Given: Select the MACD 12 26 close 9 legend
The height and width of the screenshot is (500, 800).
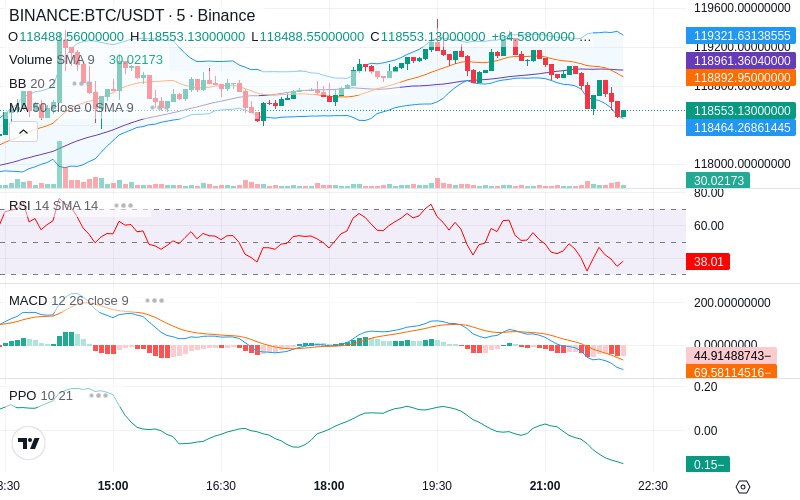Looking at the screenshot, I should tap(68, 301).
